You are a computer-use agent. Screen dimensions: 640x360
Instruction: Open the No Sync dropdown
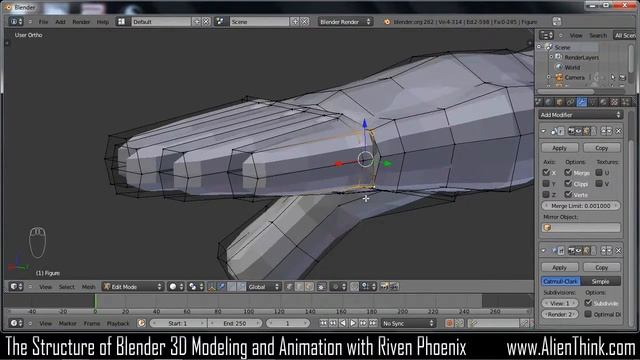coord(408,323)
